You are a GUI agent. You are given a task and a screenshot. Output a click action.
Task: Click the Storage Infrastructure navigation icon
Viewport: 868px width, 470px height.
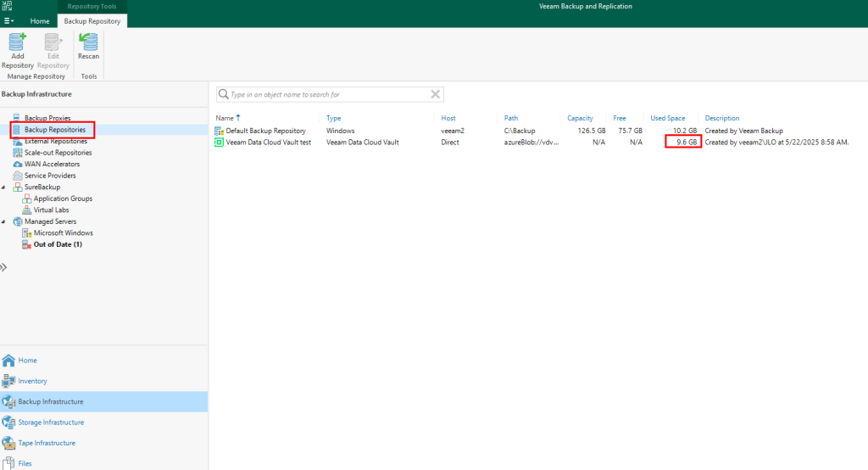coord(8,422)
